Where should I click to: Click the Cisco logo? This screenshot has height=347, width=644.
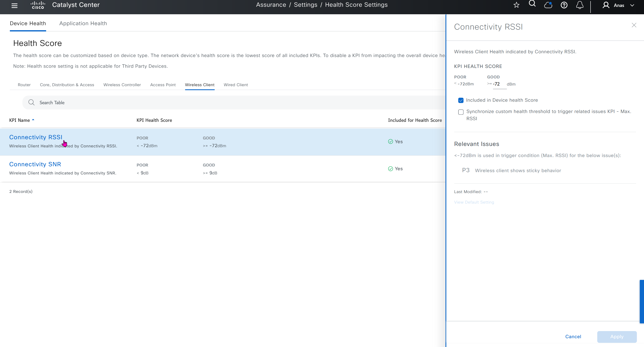click(x=38, y=5)
